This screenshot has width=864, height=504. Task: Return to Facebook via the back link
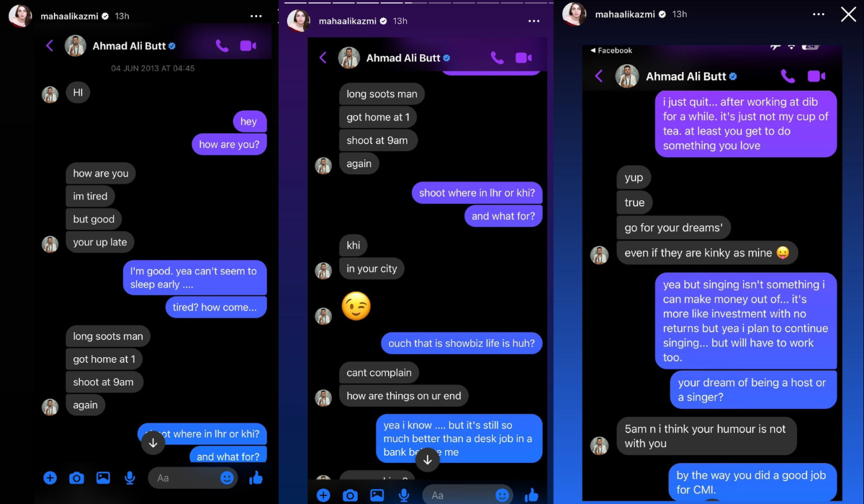pyautogui.click(x=611, y=50)
